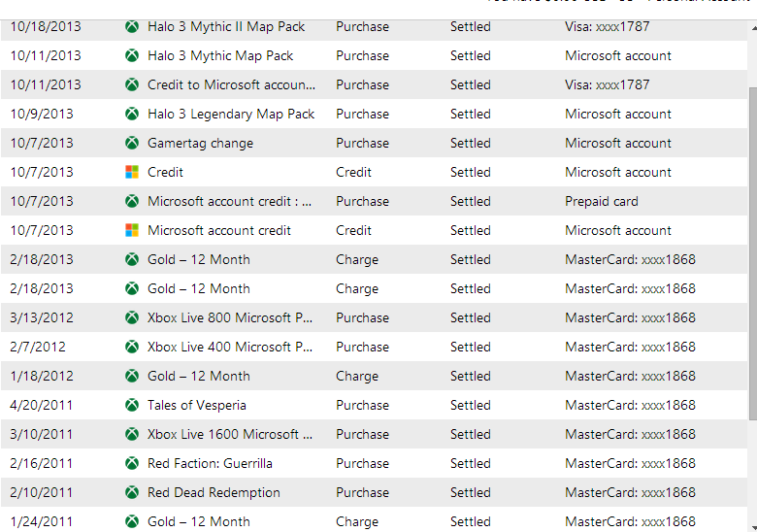Click Xbox icon in the 1/18/2012 Gold row
The image size is (757, 532).
[x=132, y=376]
